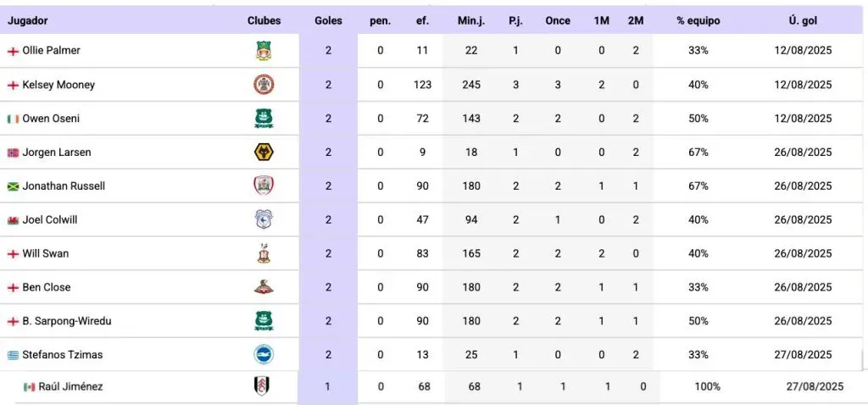
Task: Sort table by Goles column header
Action: 328,20
